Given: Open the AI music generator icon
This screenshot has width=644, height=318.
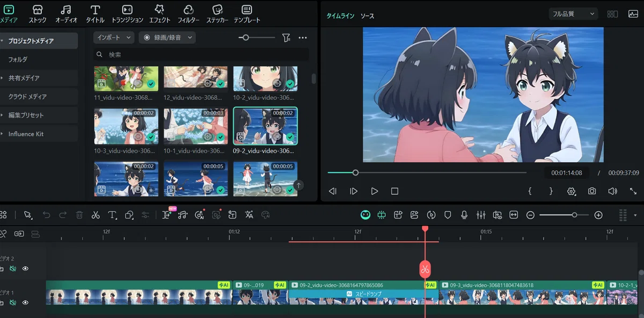Looking at the screenshot, I should 182,215.
